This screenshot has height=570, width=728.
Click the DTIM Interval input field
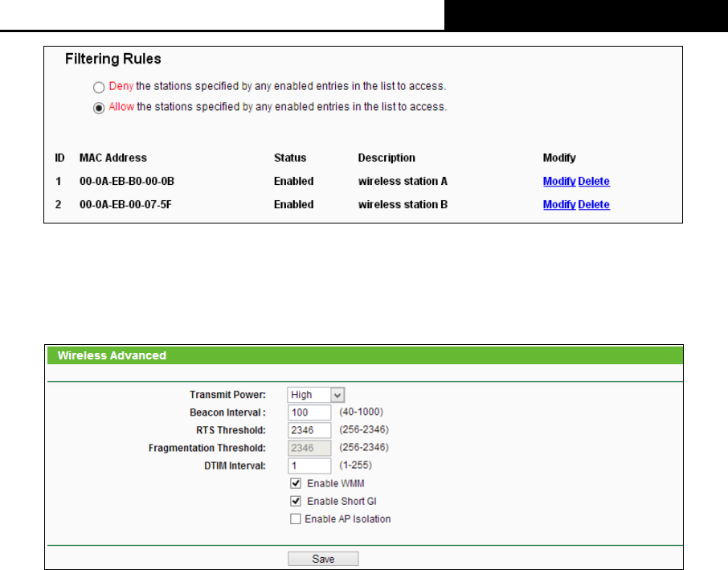[x=309, y=465]
